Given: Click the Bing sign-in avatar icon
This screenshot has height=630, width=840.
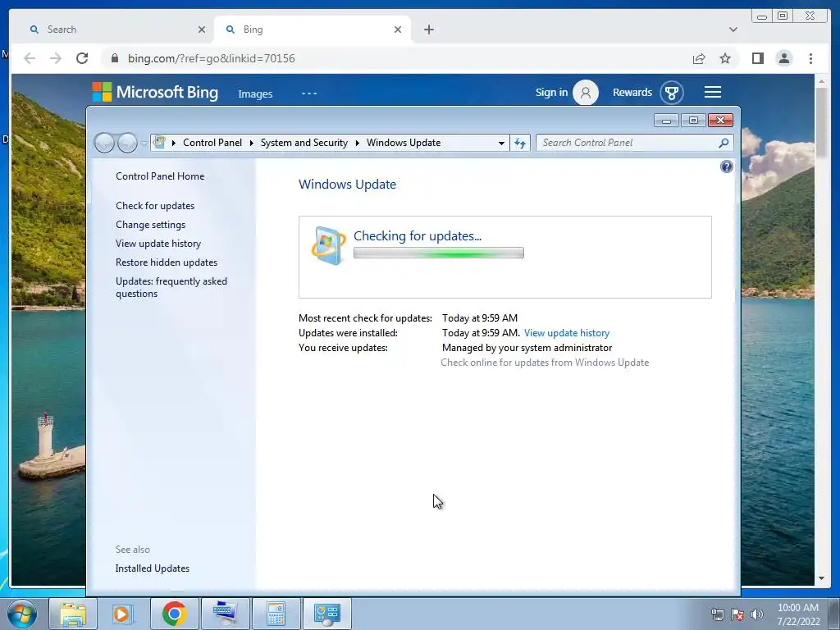Looking at the screenshot, I should 586,93.
